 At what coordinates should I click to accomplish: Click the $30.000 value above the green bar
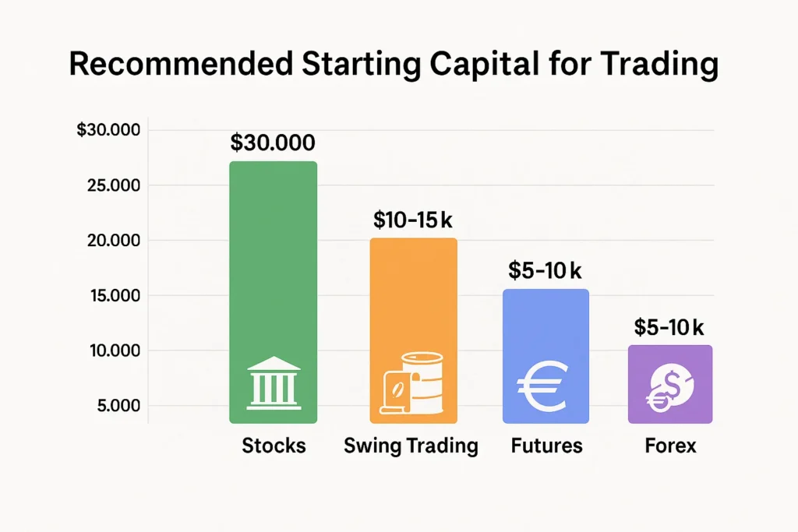click(x=273, y=143)
